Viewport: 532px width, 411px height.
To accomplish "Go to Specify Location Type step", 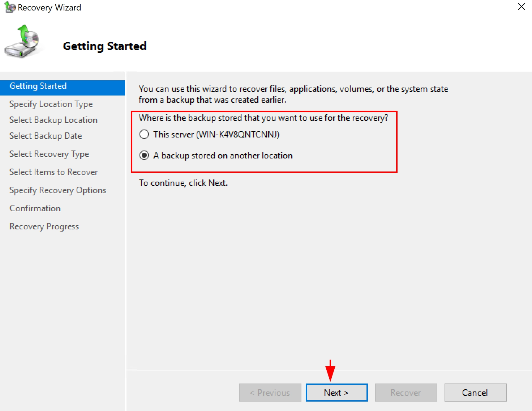I will coord(51,104).
